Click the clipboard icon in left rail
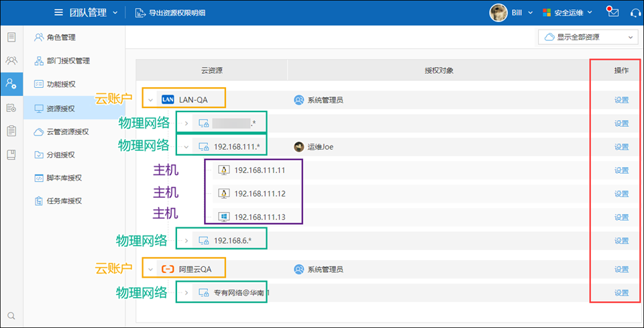 11,131
